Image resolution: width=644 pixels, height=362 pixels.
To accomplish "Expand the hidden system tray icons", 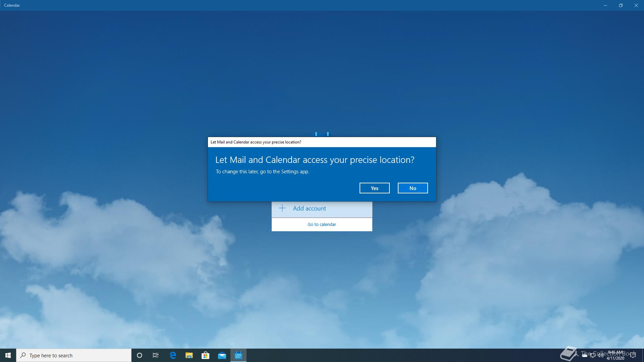I will pos(577,355).
